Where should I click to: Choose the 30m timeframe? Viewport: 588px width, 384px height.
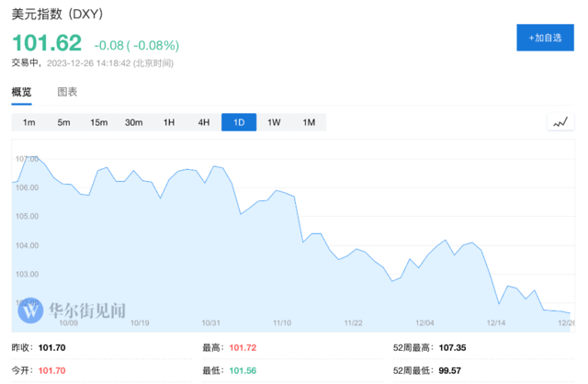coord(134,123)
